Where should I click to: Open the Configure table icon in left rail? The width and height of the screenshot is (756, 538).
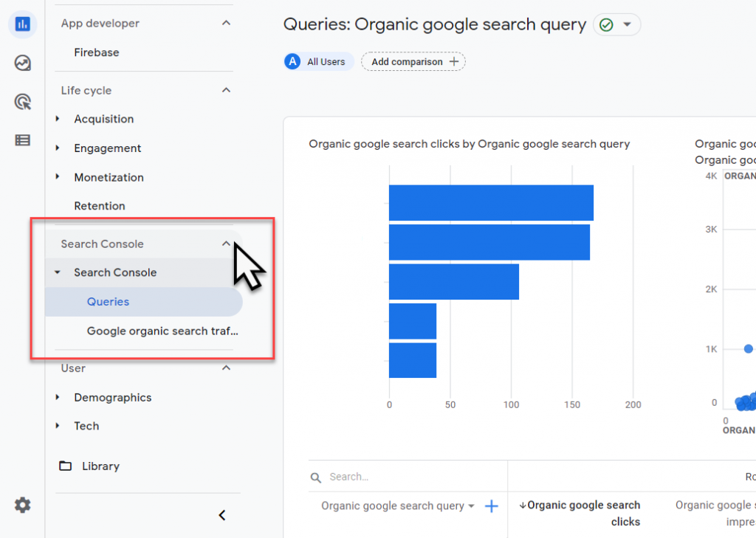(x=23, y=140)
